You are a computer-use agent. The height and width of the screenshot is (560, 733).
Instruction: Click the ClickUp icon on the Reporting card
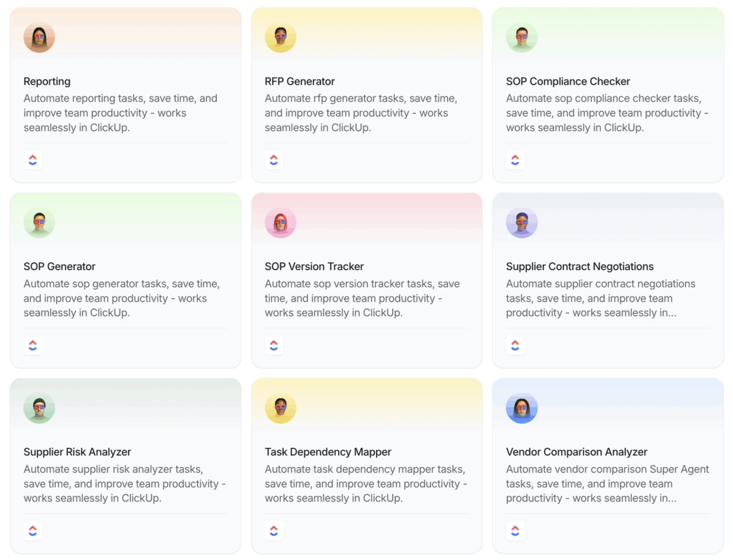coord(32,160)
